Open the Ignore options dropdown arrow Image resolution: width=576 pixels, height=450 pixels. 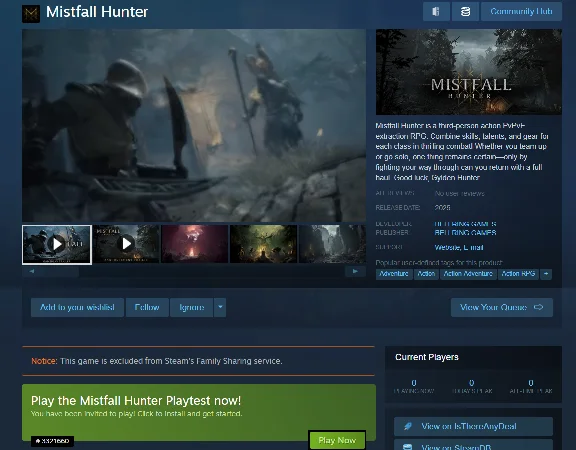(220, 307)
